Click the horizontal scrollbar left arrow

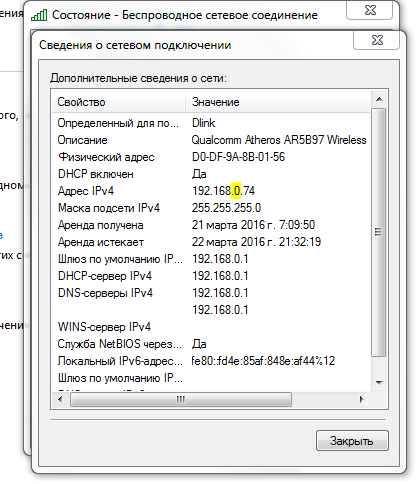point(60,399)
